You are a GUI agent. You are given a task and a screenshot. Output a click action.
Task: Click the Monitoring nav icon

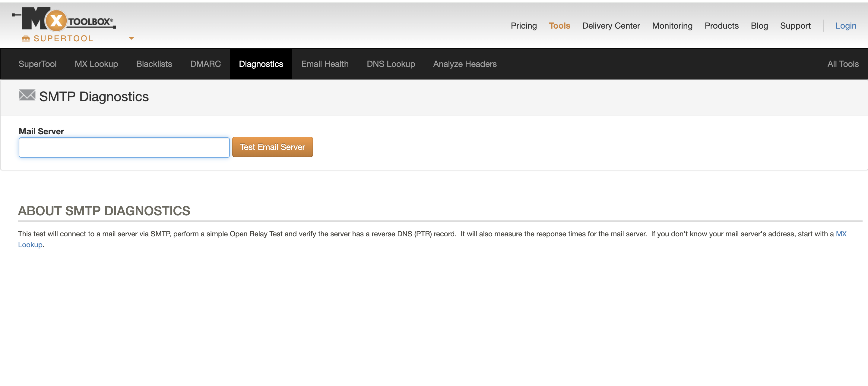pos(672,25)
